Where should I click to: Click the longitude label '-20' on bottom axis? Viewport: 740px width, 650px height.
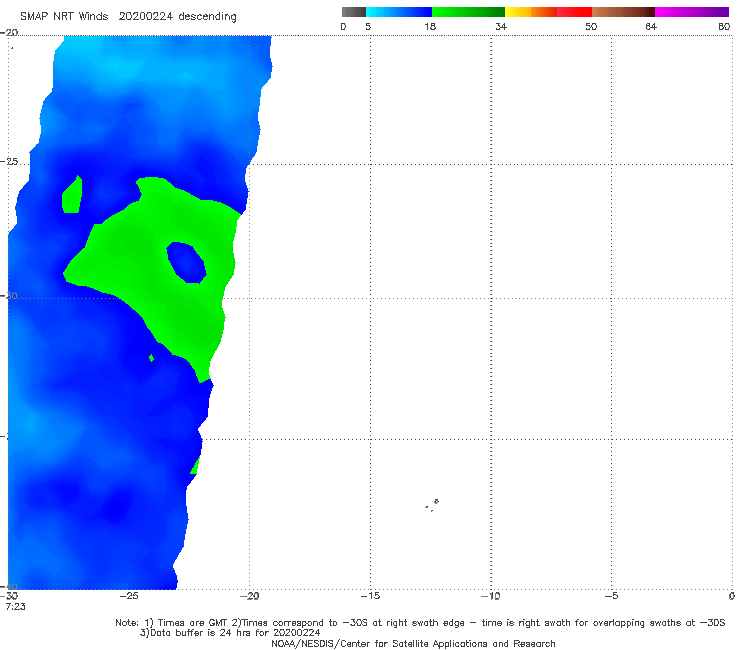249,596
